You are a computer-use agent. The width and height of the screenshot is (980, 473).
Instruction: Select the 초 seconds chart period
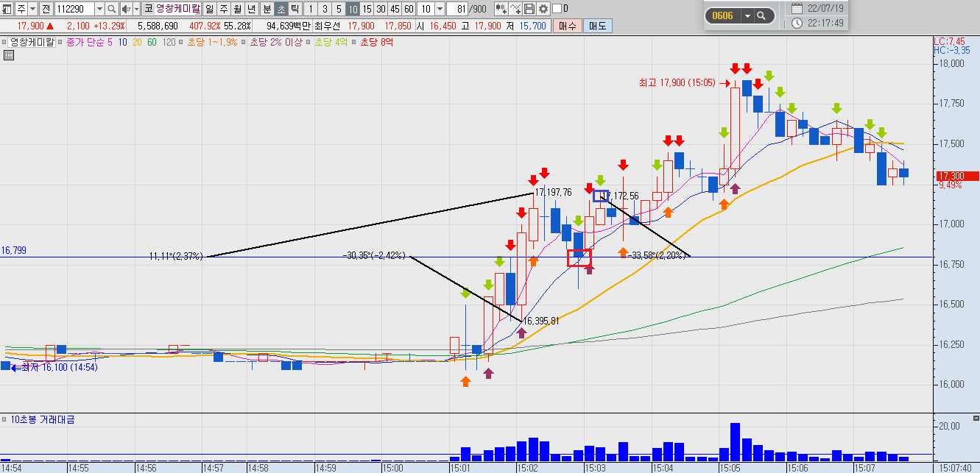coord(280,9)
